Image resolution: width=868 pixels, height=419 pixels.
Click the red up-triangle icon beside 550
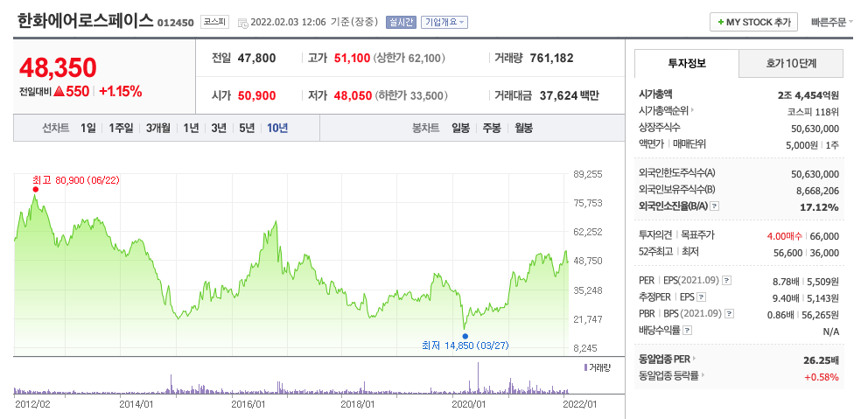[x=59, y=91]
